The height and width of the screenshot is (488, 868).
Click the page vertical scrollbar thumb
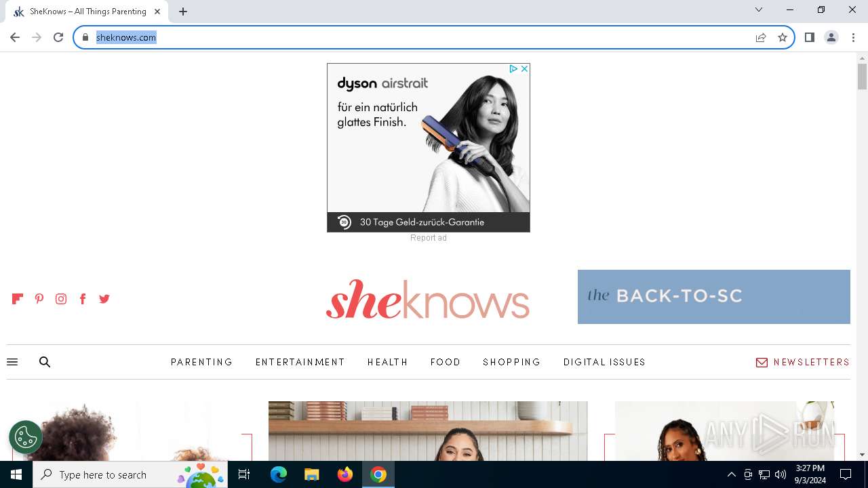(x=862, y=77)
